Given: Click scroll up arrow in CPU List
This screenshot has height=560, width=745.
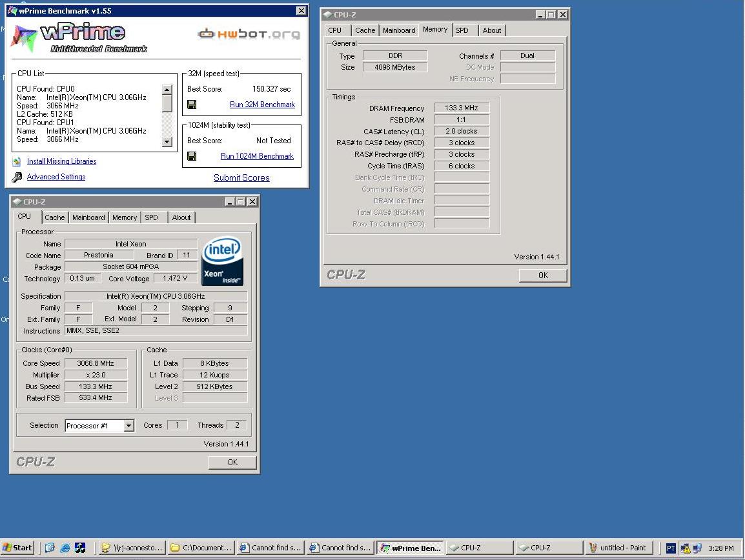Looking at the screenshot, I should pos(167,89).
